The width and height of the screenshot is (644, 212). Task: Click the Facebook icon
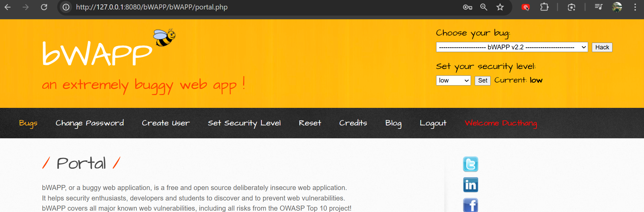470,205
